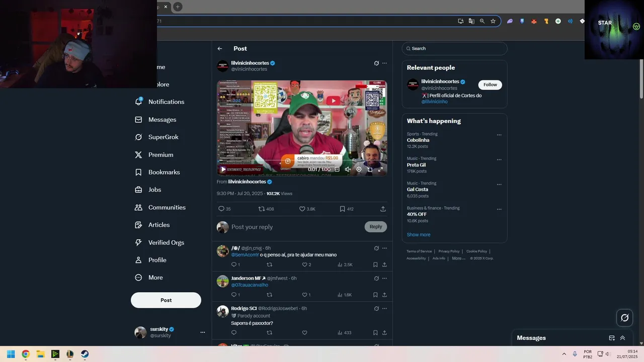This screenshot has width=644, height=362.
Task: Click the Search field
Action: (x=454, y=49)
